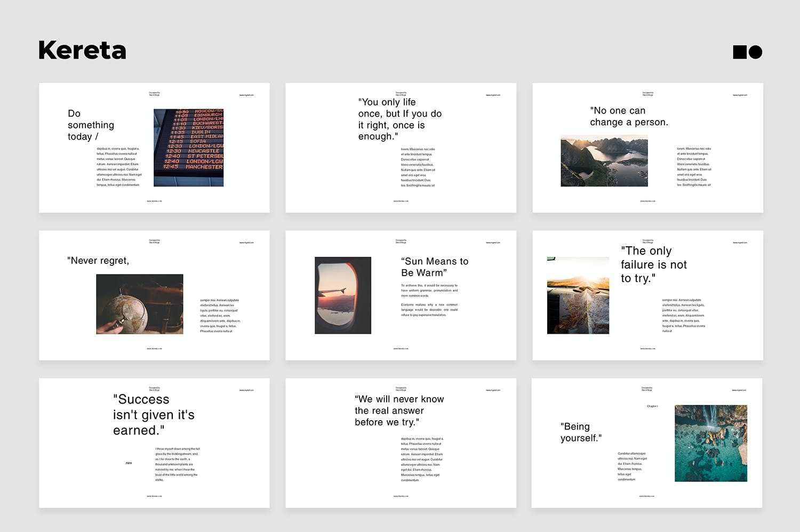Click the Kereta title heading
800x532 pixels.
coord(82,51)
